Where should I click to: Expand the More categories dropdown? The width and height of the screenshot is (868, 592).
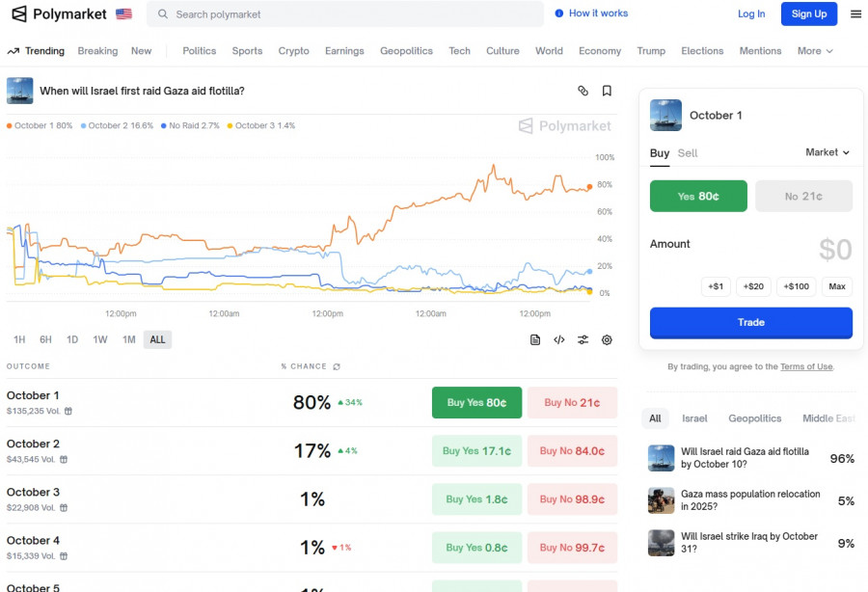[x=814, y=51]
